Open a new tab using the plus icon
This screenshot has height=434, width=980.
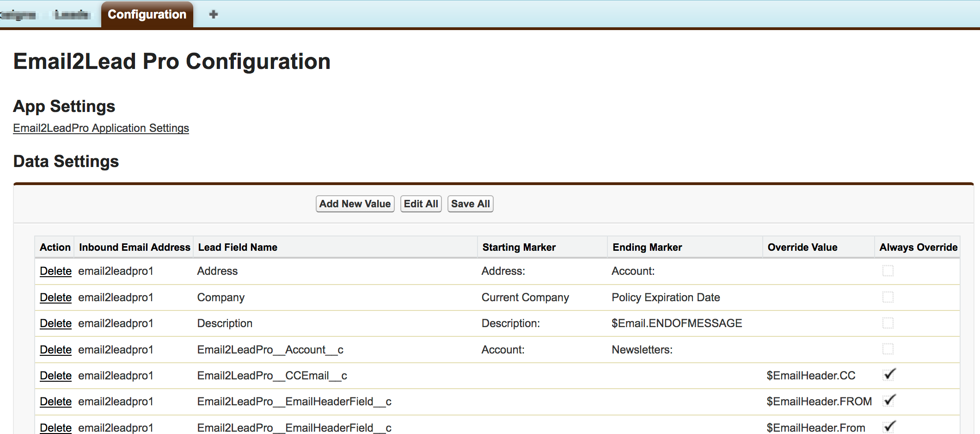(x=214, y=14)
